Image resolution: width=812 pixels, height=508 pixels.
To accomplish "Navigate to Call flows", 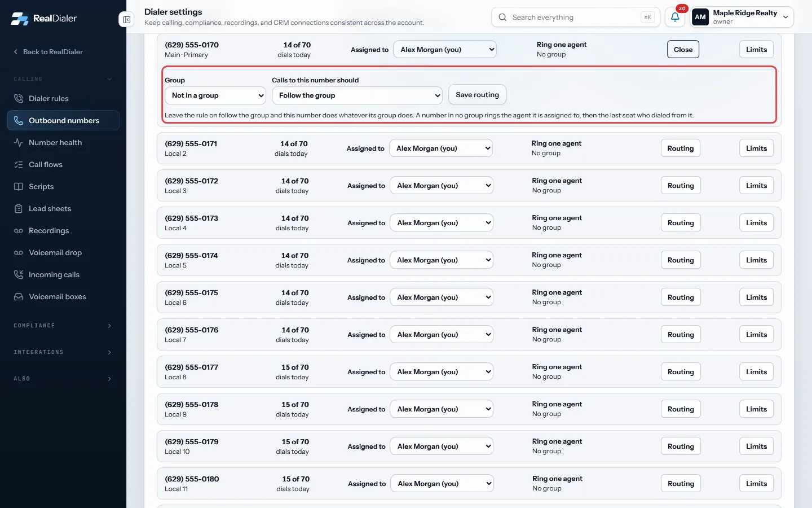I will (x=63, y=165).
